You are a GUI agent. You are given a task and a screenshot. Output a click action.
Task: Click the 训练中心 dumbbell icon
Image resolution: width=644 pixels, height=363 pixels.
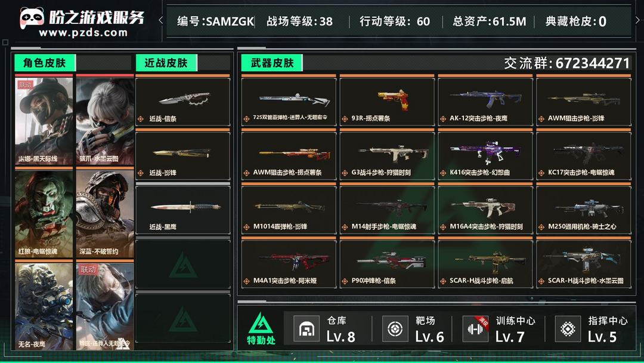tap(475, 329)
